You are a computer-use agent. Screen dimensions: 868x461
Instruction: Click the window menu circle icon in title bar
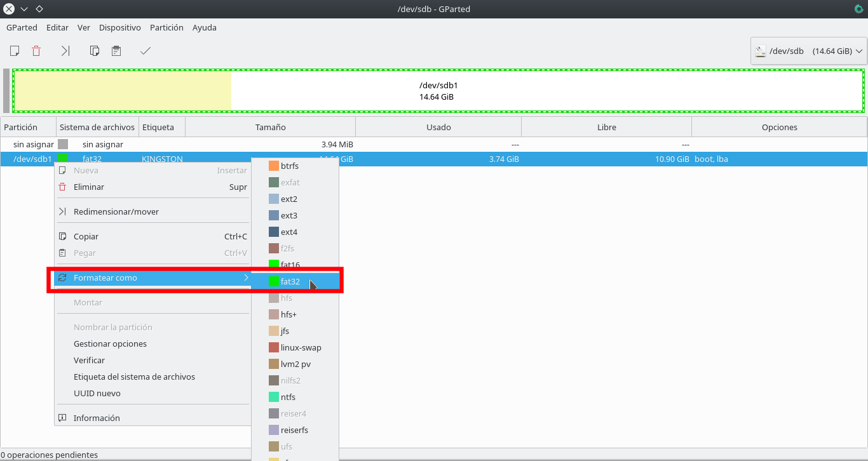(x=9, y=9)
